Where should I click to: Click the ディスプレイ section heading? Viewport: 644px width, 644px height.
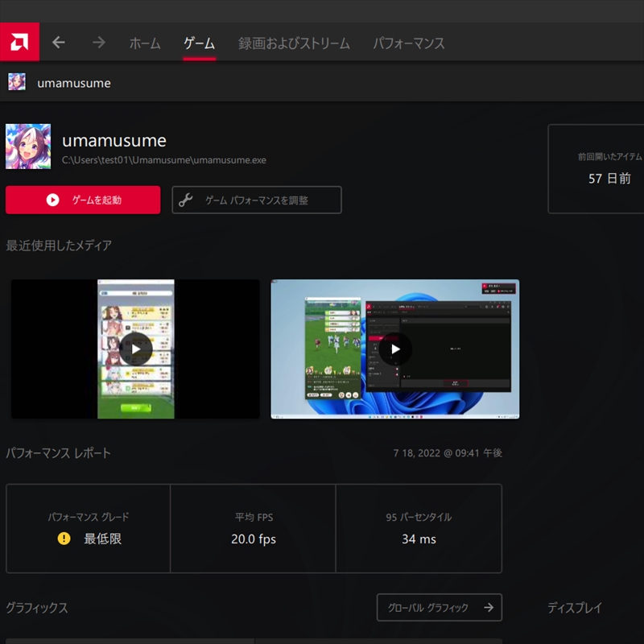click(x=575, y=608)
